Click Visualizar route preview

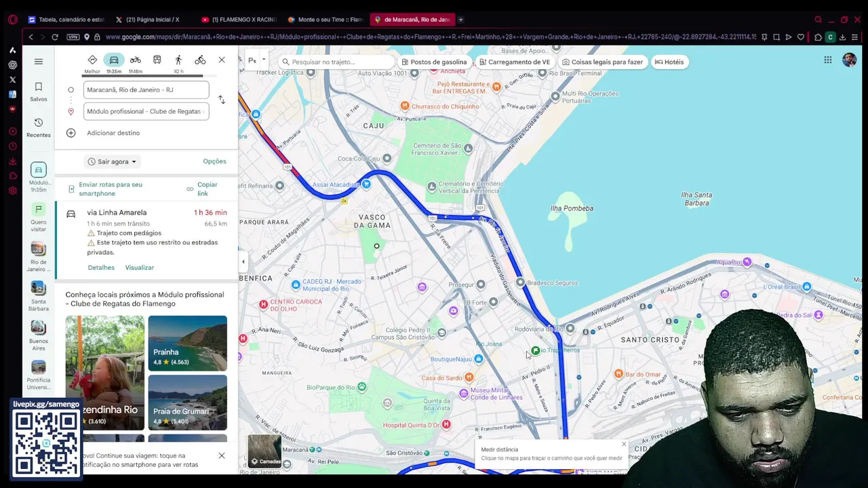tap(140, 268)
